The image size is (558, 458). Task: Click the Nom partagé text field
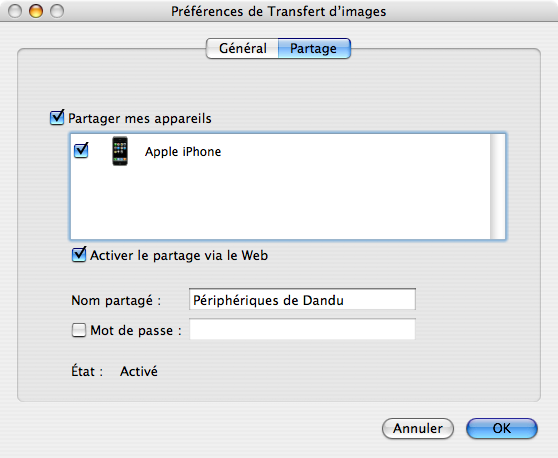(x=302, y=299)
